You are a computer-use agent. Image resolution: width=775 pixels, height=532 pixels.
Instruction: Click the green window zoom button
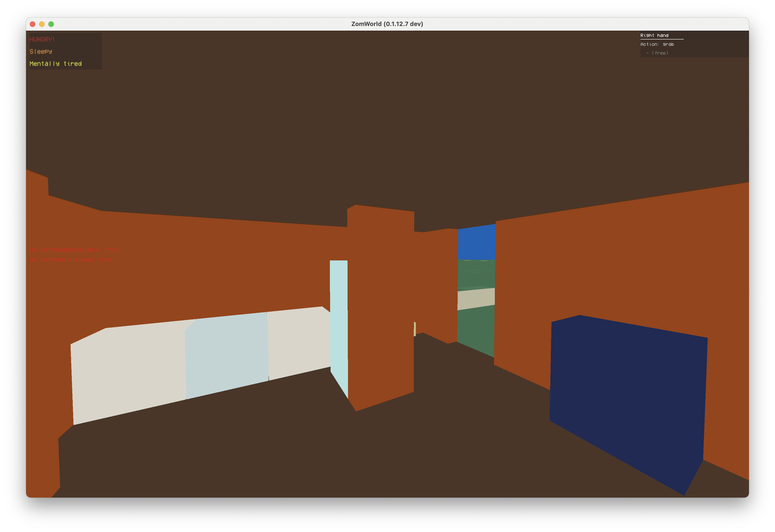(51, 24)
